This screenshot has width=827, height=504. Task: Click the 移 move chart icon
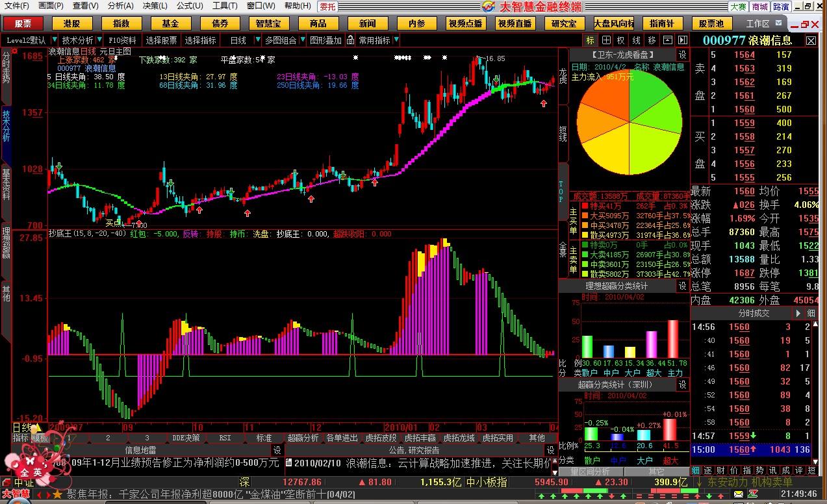click(652, 40)
